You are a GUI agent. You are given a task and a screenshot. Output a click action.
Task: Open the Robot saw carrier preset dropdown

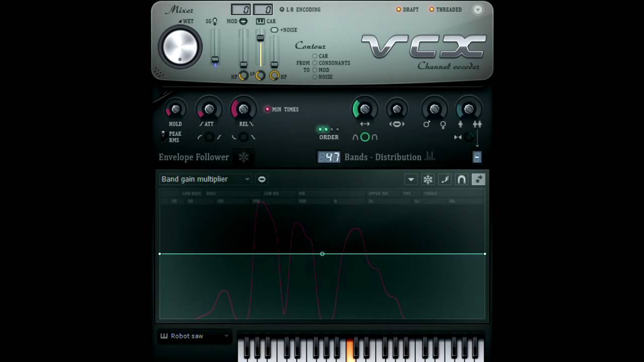click(x=226, y=336)
